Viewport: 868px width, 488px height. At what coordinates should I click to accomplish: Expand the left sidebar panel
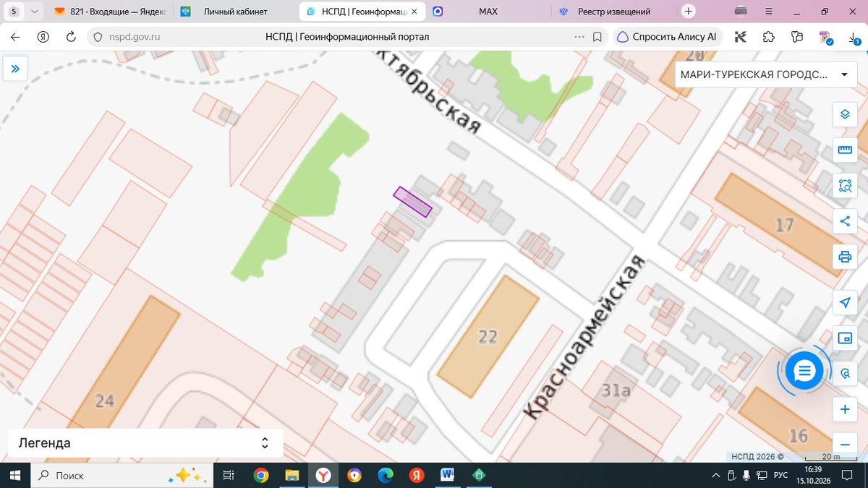tap(15, 69)
